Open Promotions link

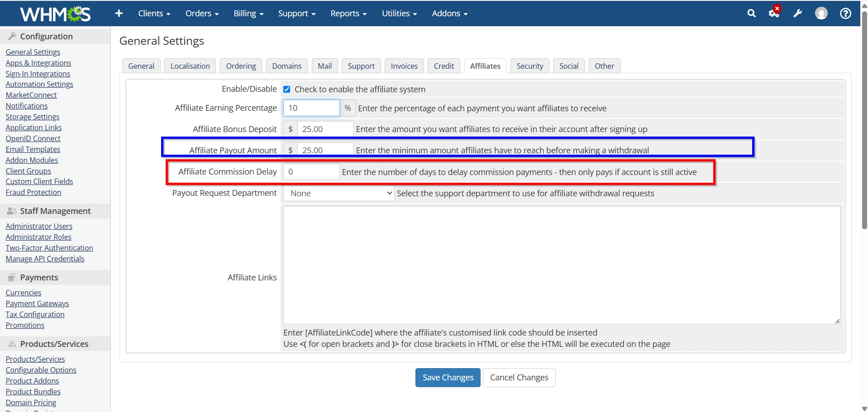pyautogui.click(x=25, y=325)
